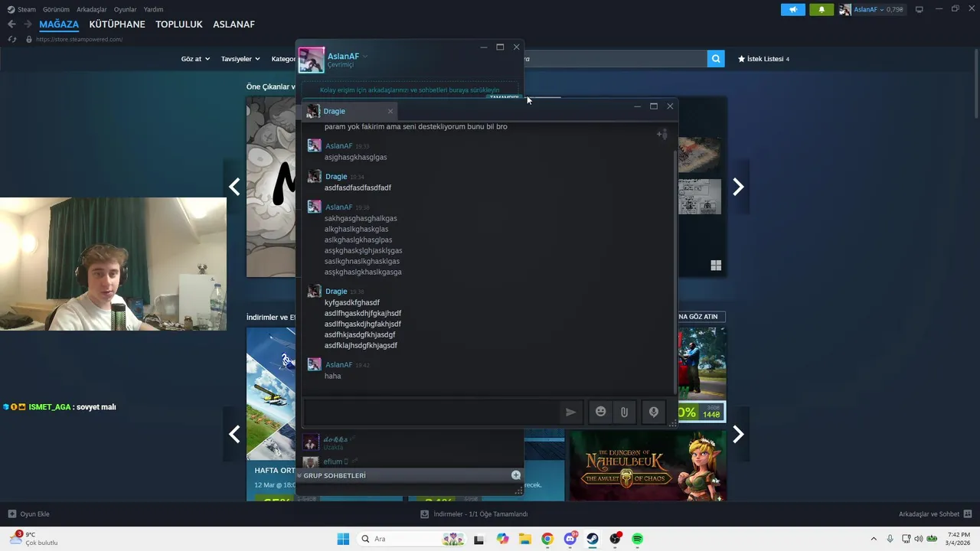Open Discord from the taskbar
Viewport: 980px width, 551px height.
(x=570, y=539)
